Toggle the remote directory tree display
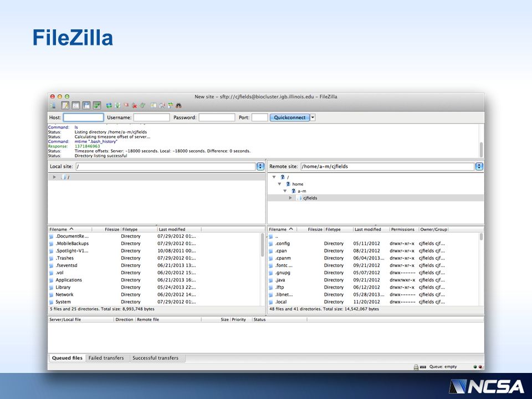This screenshot has height=399, width=532. coord(86,105)
